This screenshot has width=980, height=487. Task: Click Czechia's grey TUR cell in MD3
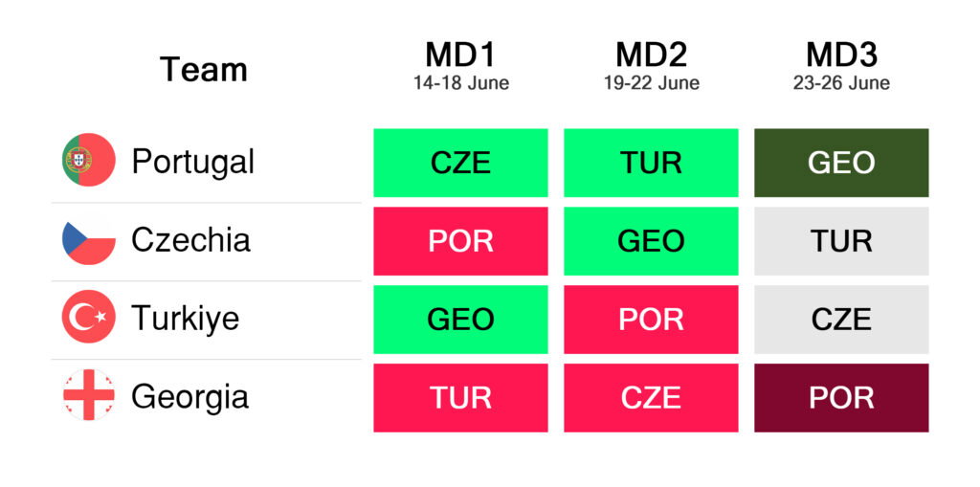841,241
